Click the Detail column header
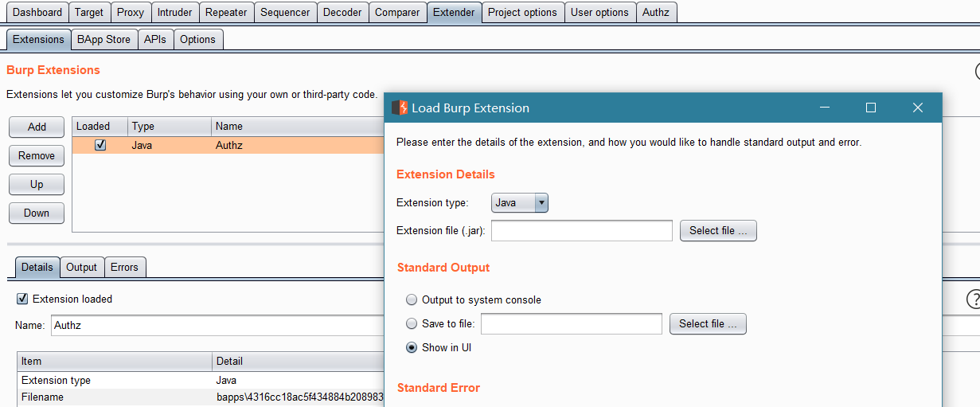Viewport: 980px width, 407px height. click(298, 361)
